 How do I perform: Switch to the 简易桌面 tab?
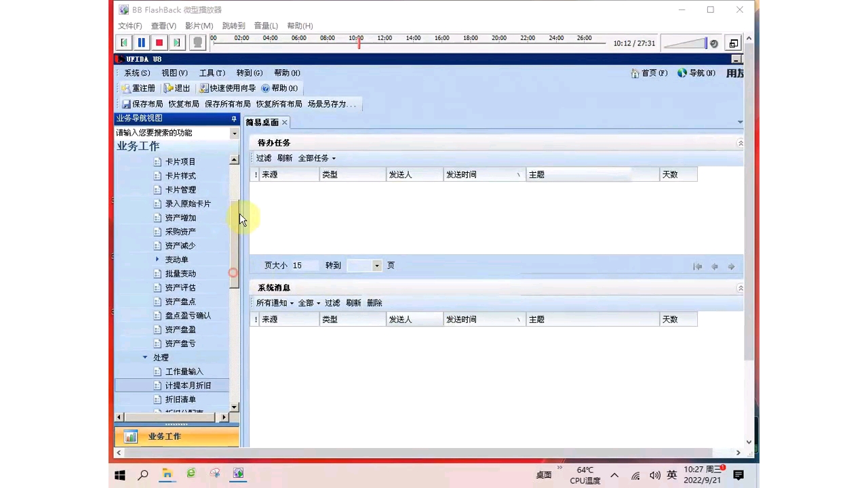(x=262, y=123)
